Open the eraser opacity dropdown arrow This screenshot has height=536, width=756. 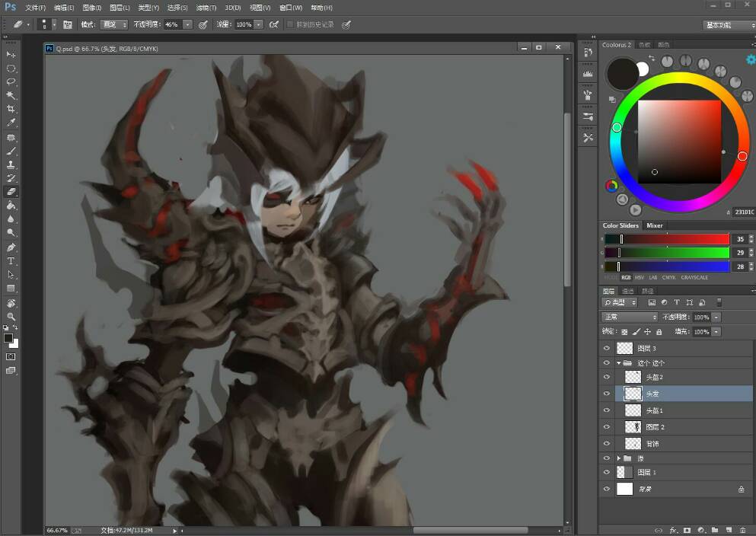[x=188, y=24]
